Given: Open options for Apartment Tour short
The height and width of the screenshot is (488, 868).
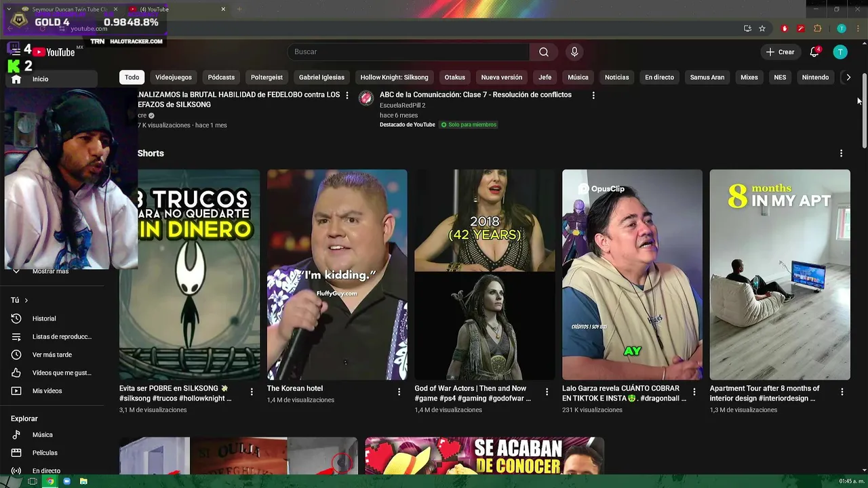Looking at the screenshot, I should (842, 392).
